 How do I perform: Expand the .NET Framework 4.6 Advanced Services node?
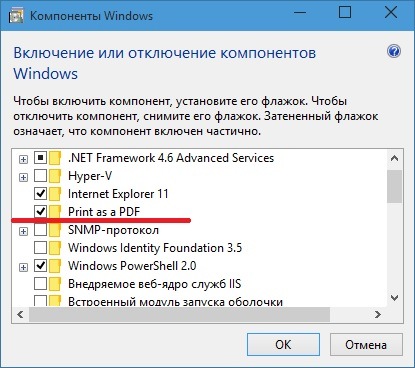(x=23, y=159)
